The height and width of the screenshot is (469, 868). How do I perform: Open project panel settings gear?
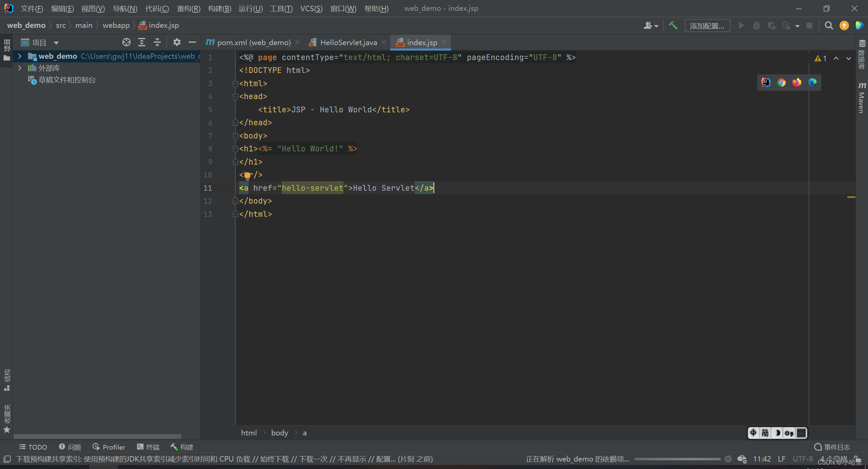[x=177, y=42]
